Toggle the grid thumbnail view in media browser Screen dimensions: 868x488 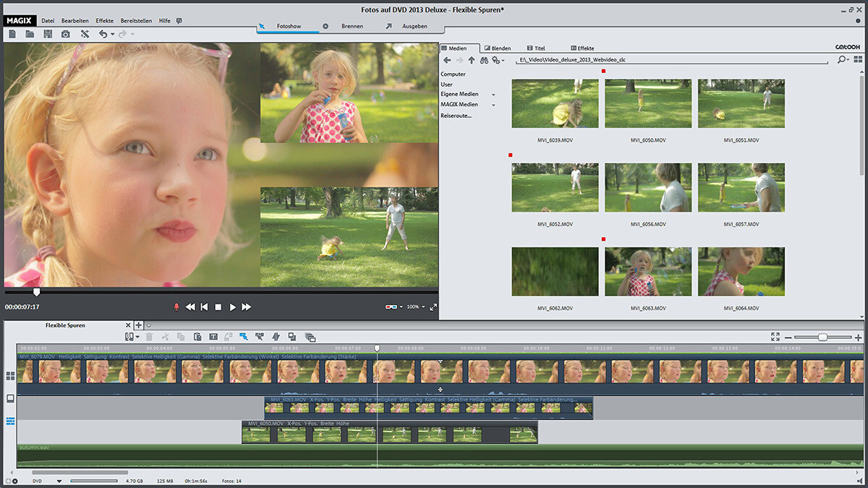tap(858, 59)
